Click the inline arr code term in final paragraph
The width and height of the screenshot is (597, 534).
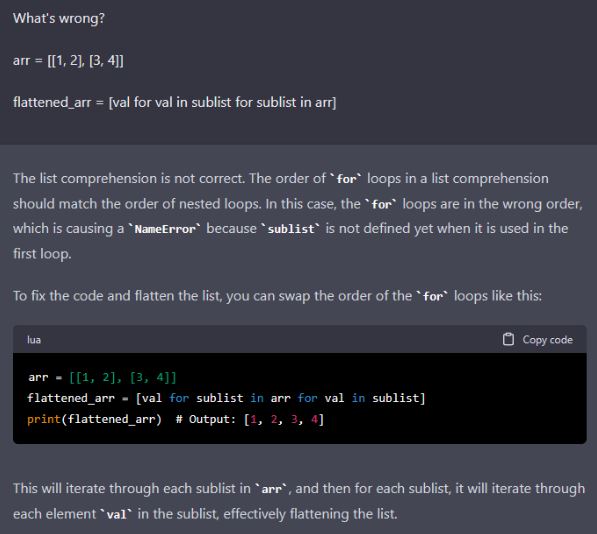tap(271, 489)
